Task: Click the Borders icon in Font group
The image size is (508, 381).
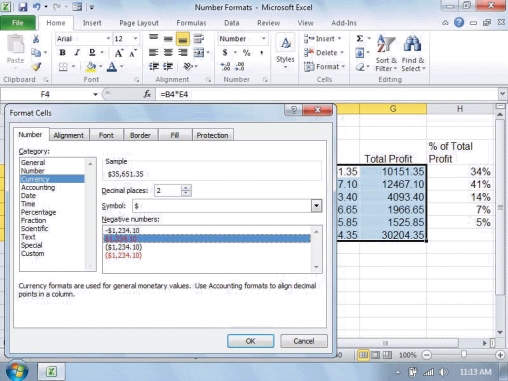Action: pos(63,67)
